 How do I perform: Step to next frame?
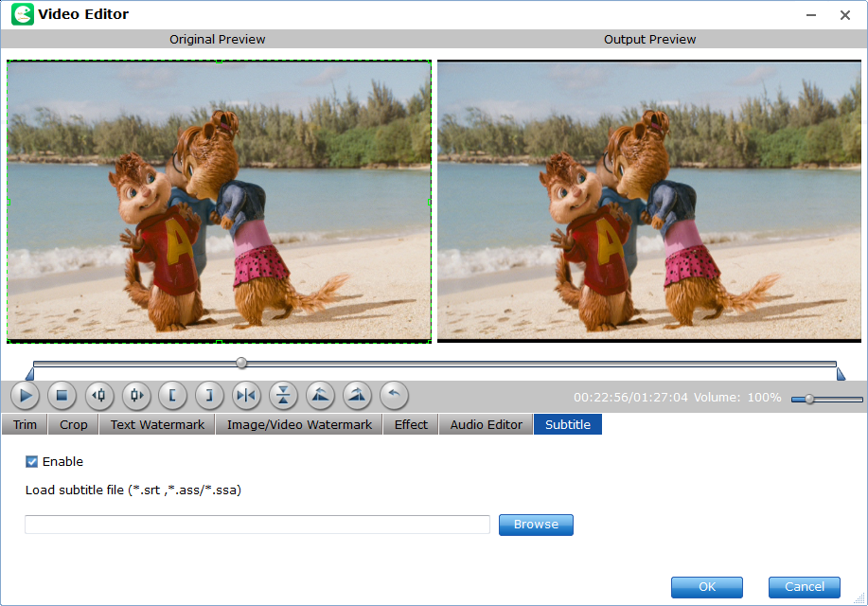[136, 395]
